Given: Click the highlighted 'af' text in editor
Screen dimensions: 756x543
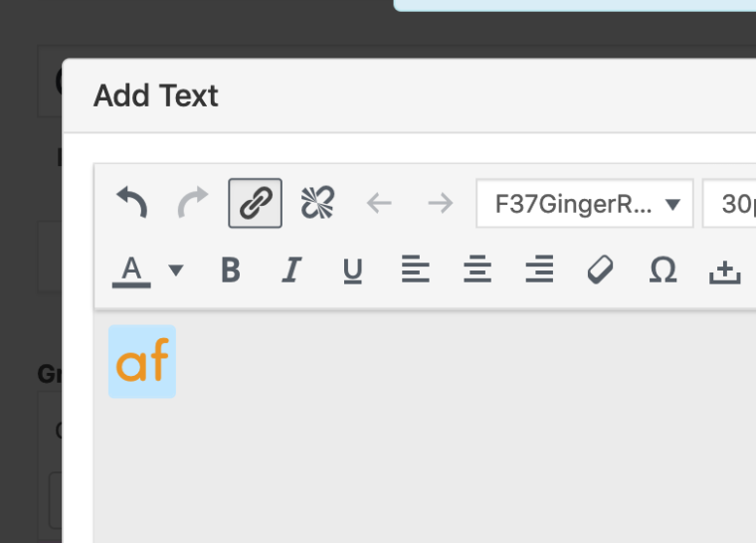Looking at the screenshot, I should 142,362.
